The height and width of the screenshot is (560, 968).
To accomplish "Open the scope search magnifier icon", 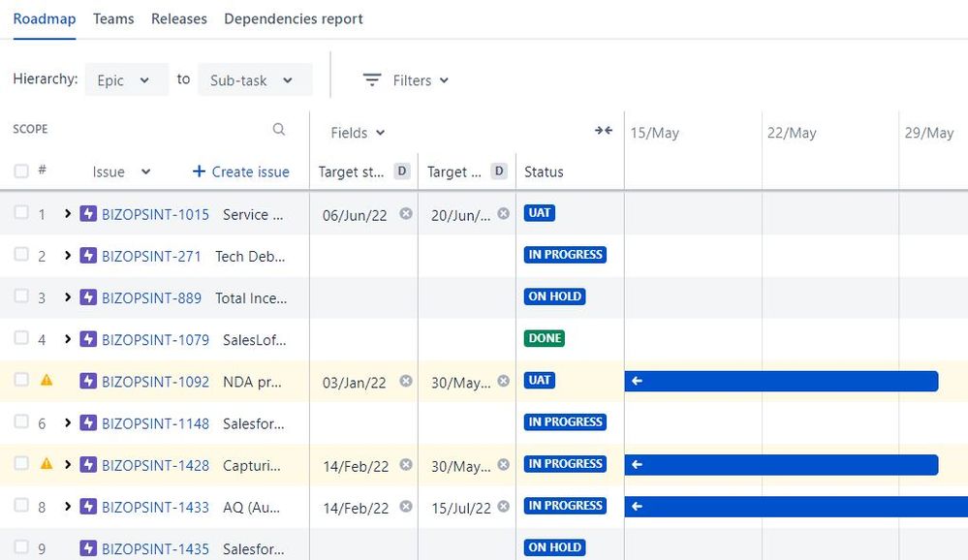I will coord(279,129).
